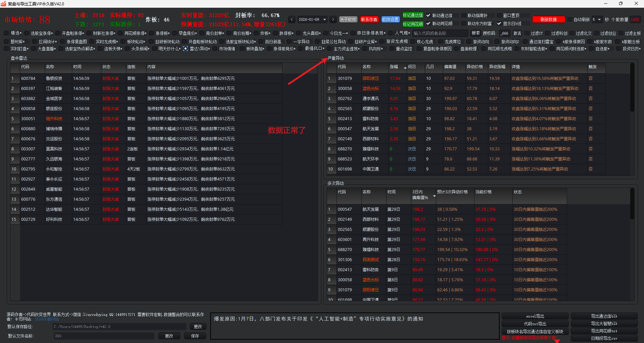Open 软件设置 settings button

tap(390, 19)
